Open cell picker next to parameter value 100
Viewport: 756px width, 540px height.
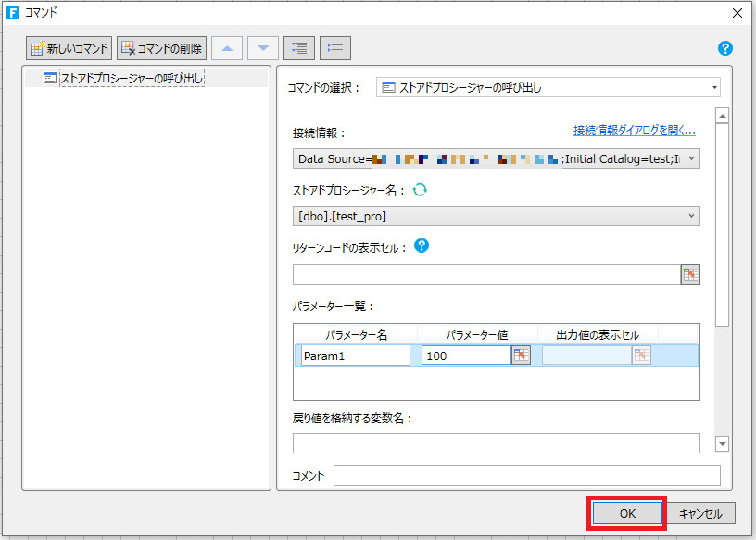(521, 355)
